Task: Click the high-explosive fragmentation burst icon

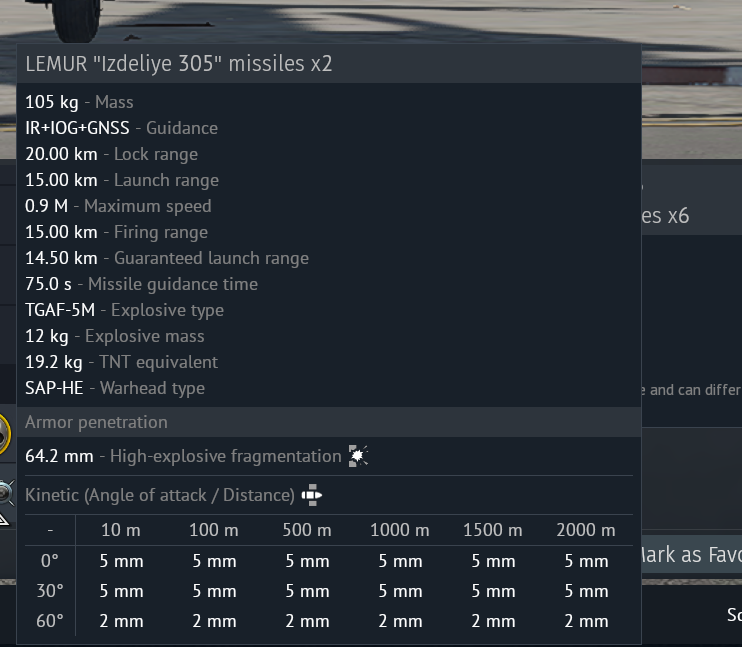Action: click(x=358, y=456)
